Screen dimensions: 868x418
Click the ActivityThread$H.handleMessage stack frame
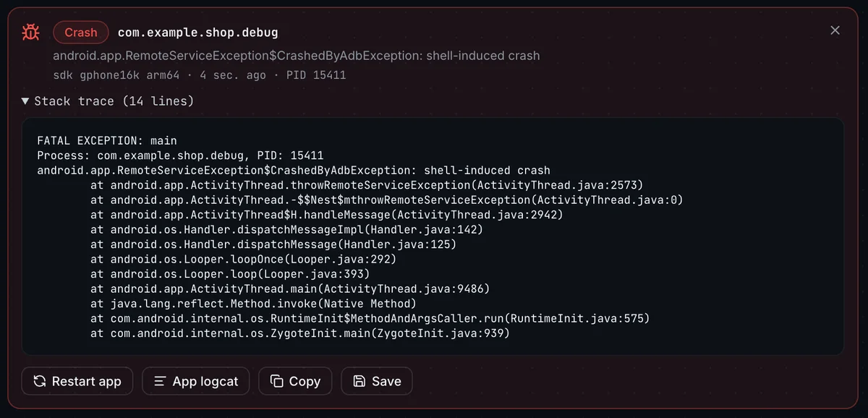pyautogui.click(x=327, y=216)
